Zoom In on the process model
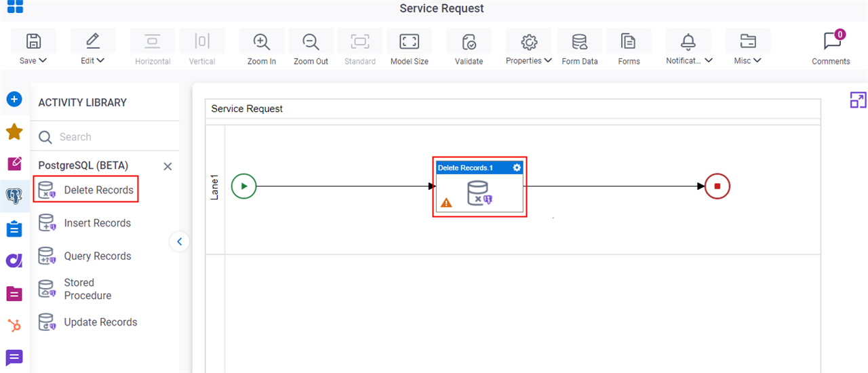 pos(262,48)
